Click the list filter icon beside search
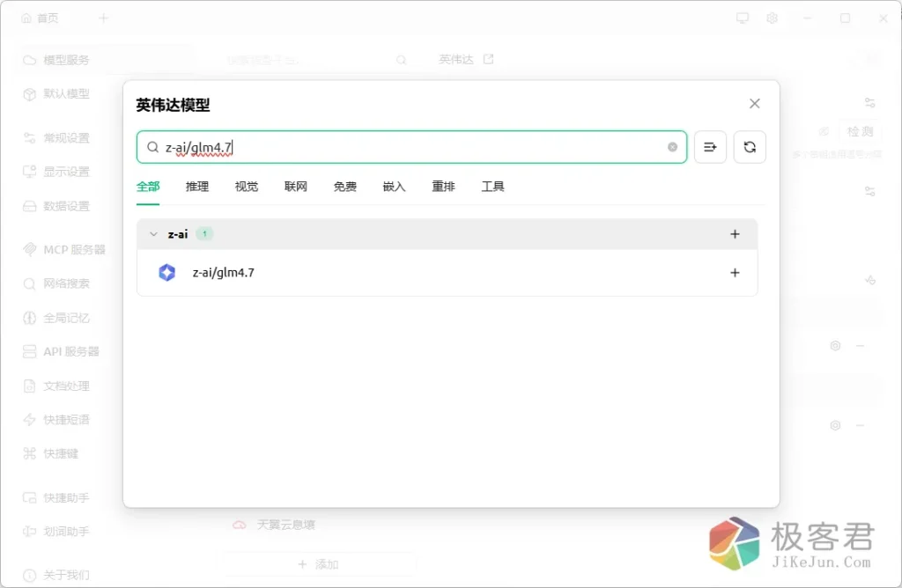This screenshot has height=588, width=902. pos(710,147)
